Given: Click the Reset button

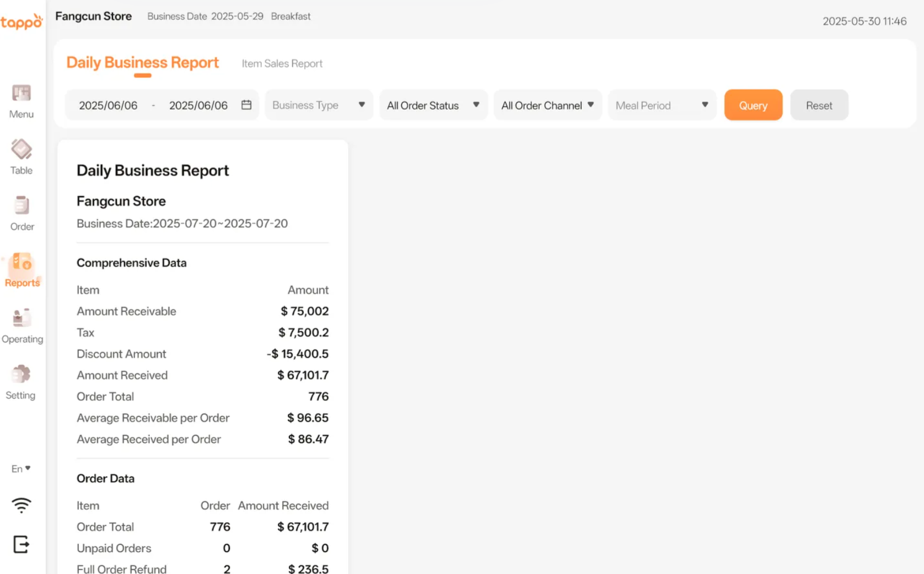Looking at the screenshot, I should pos(819,105).
